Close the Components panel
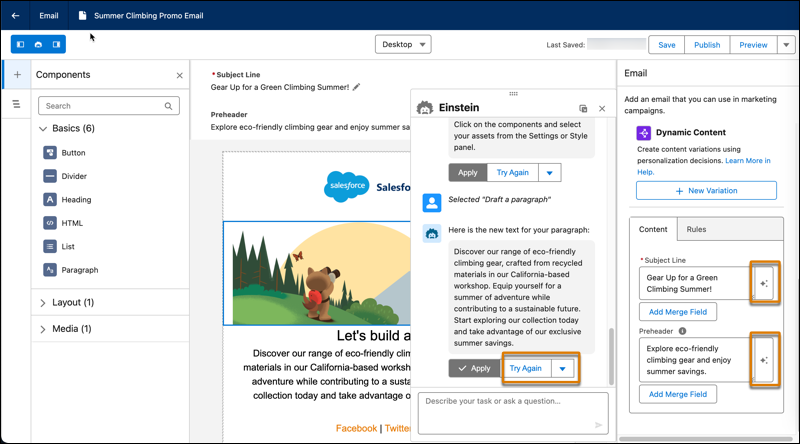Viewport: 800px width, 444px height. tap(180, 76)
